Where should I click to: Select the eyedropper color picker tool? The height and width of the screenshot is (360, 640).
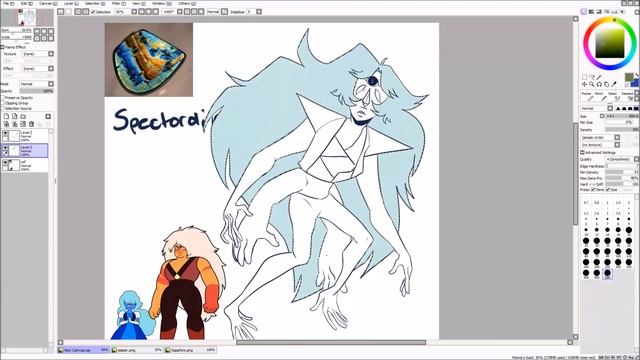point(614,84)
